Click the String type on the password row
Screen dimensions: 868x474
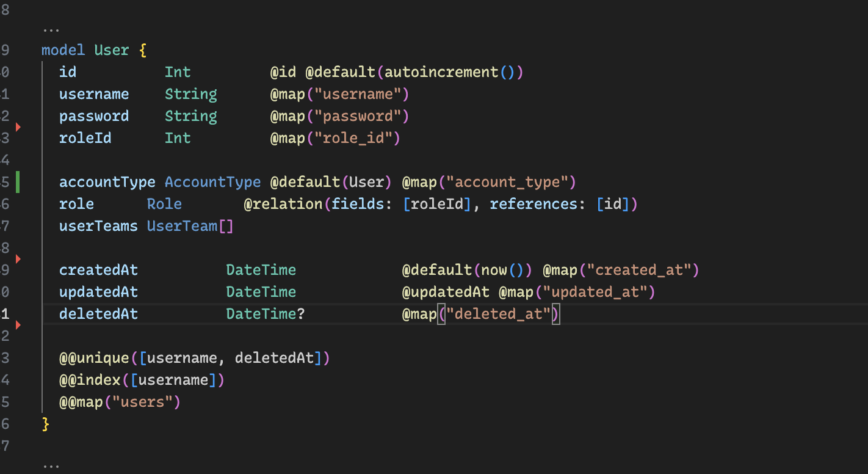[x=191, y=116]
